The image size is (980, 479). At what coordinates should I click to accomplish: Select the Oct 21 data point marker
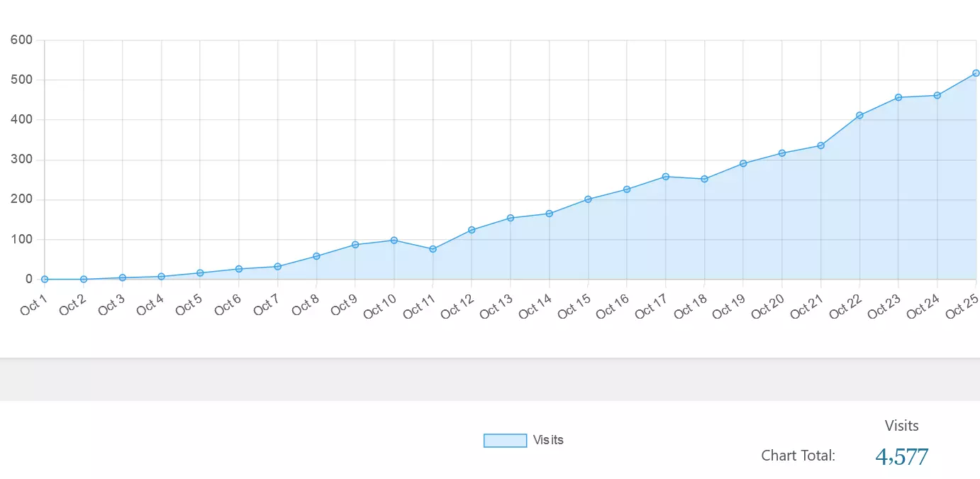[820, 145]
